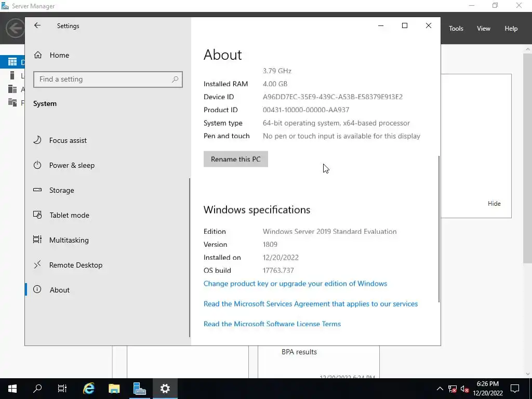Select All Servers icon in Server Manager sidebar
The height and width of the screenshot is (399, 532).
point(12,89)
